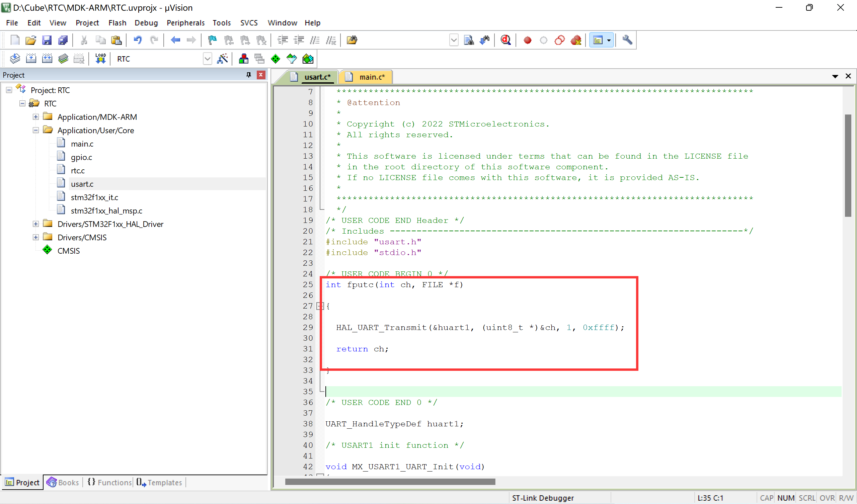The width and height of the screenshot is (857, 504).
Task: Open the window layout dropdown arrow
Action: (x=609, y=40)
